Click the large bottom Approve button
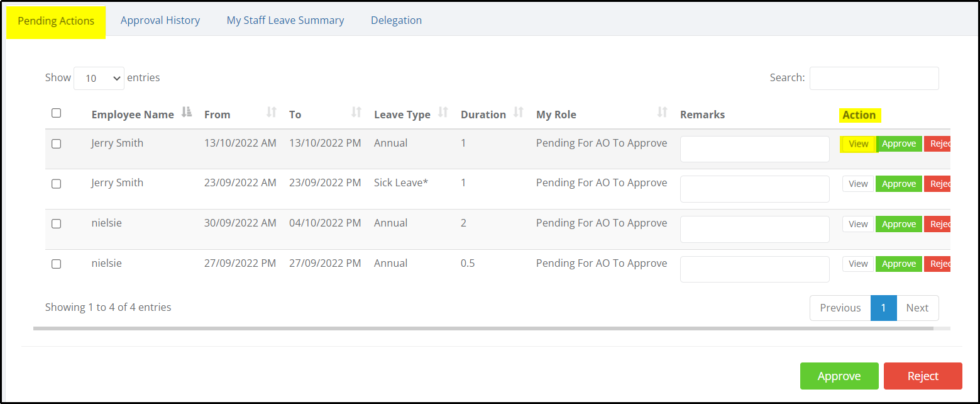 (x=839, y=376)
